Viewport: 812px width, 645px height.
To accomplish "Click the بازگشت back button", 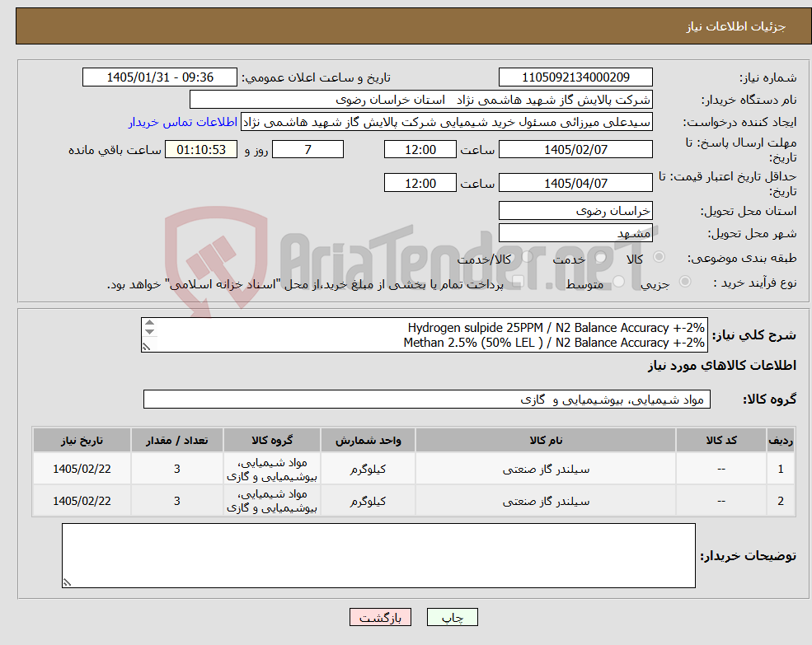I will tap(380, 617).
